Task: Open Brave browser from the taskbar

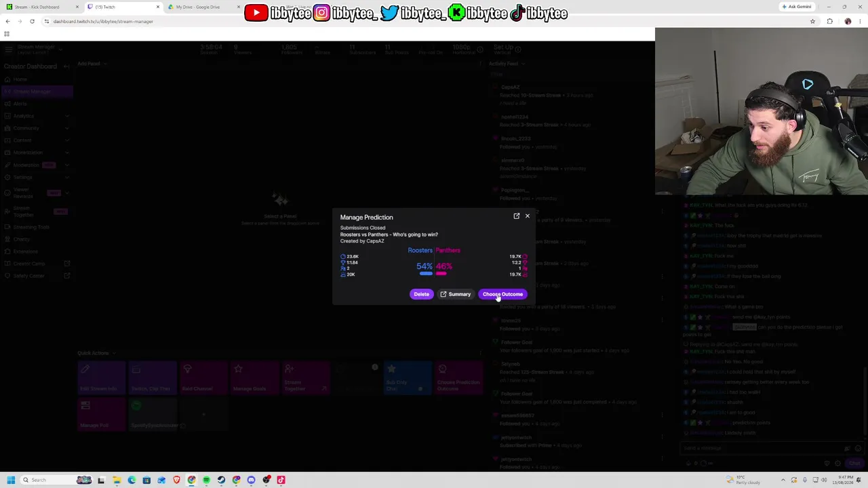Action: 176,480
